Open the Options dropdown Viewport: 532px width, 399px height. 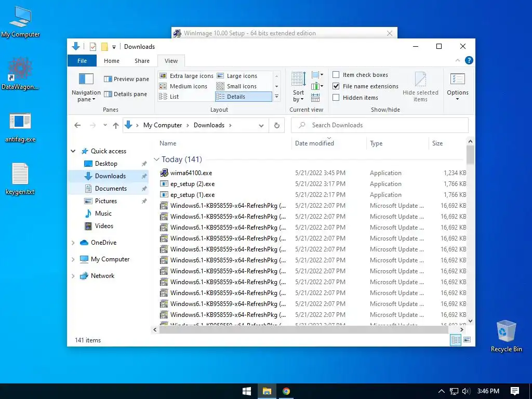(x=457, y=87)
